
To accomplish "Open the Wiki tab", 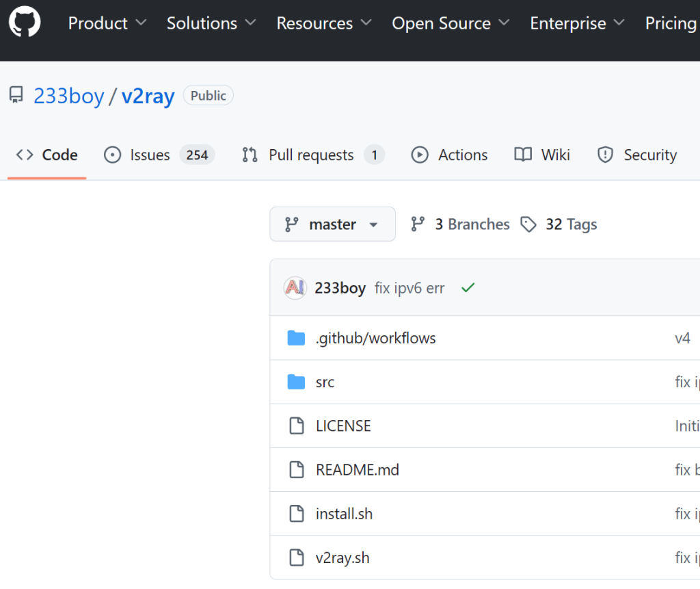I will click(542, 155).
